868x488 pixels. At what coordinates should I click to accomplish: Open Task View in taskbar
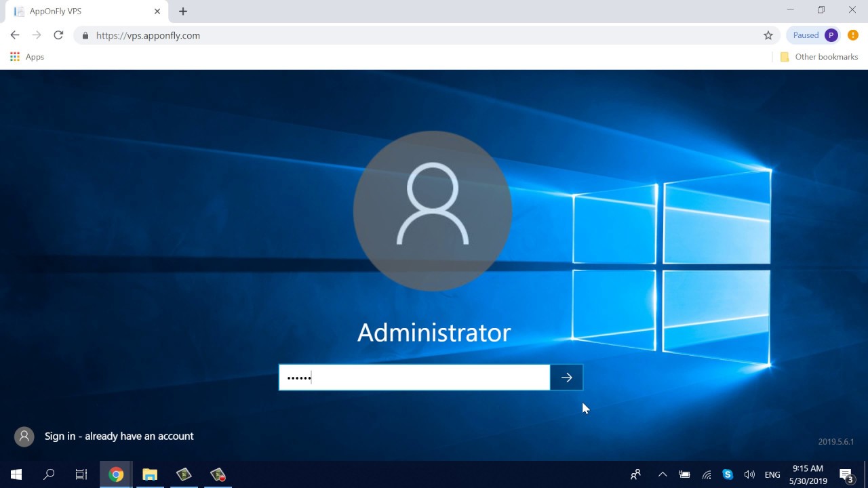click(81, 474)
